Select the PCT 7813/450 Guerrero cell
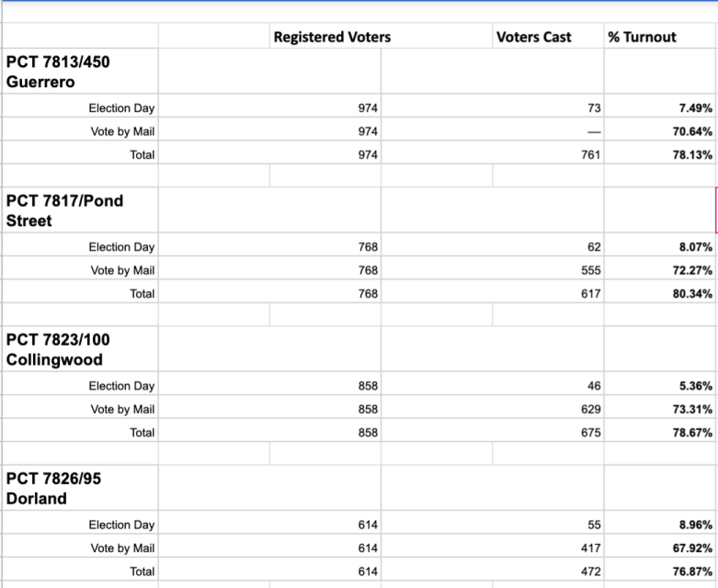The image size is (718, 588). [81, 71]
